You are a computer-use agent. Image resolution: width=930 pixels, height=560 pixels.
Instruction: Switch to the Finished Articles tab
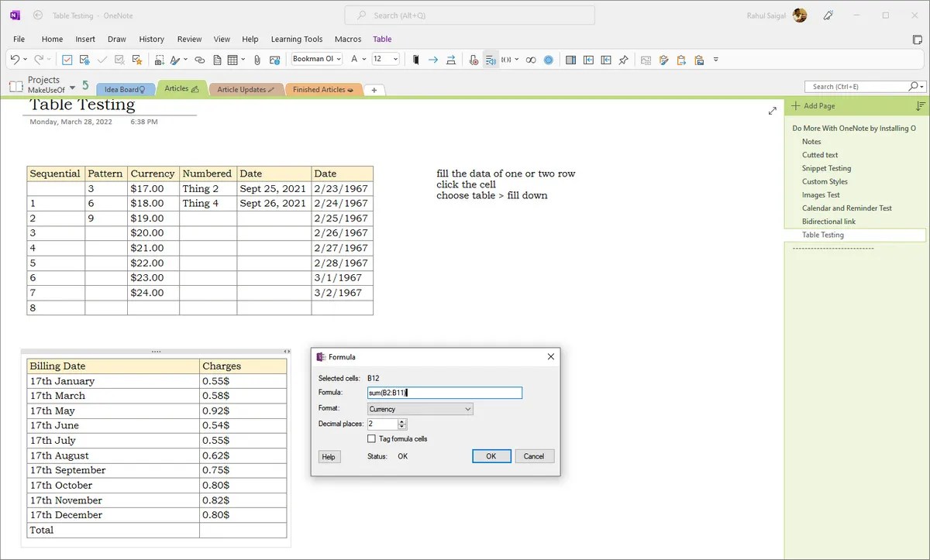323,89
